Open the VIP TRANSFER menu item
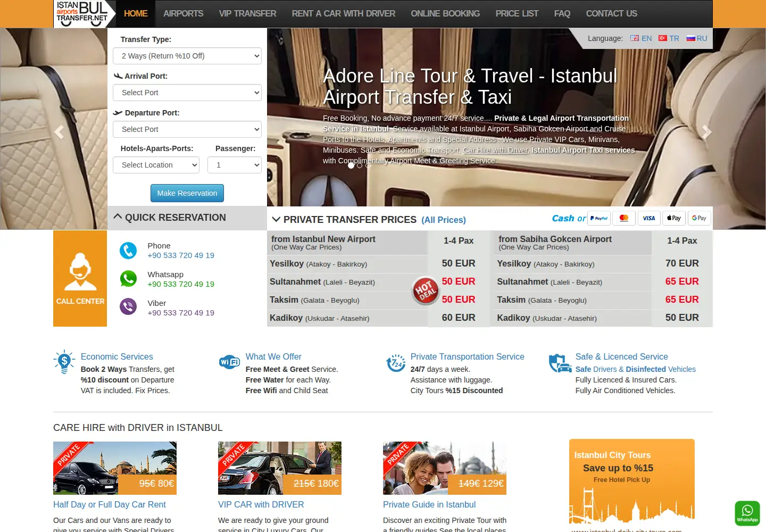This screenshot has height=532, width=766. [248, 14]
